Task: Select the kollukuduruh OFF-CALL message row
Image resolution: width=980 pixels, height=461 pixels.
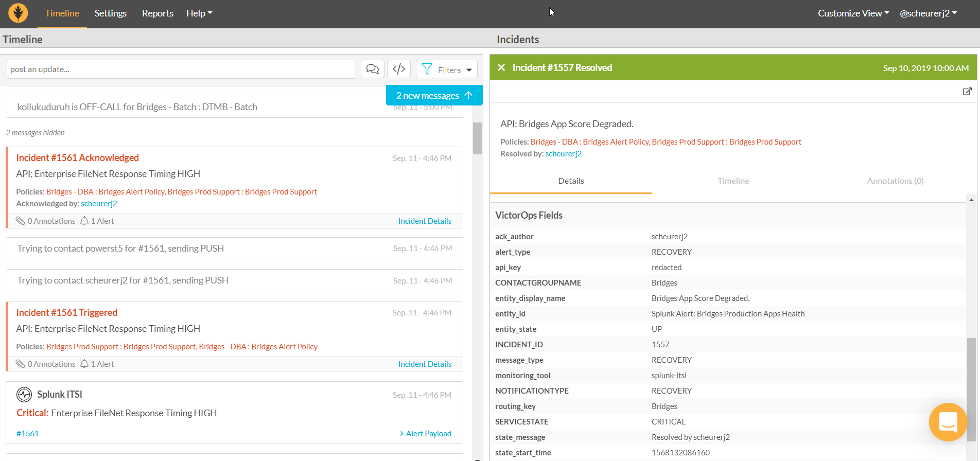Action: pyautogui.click(x=235, y=107)
